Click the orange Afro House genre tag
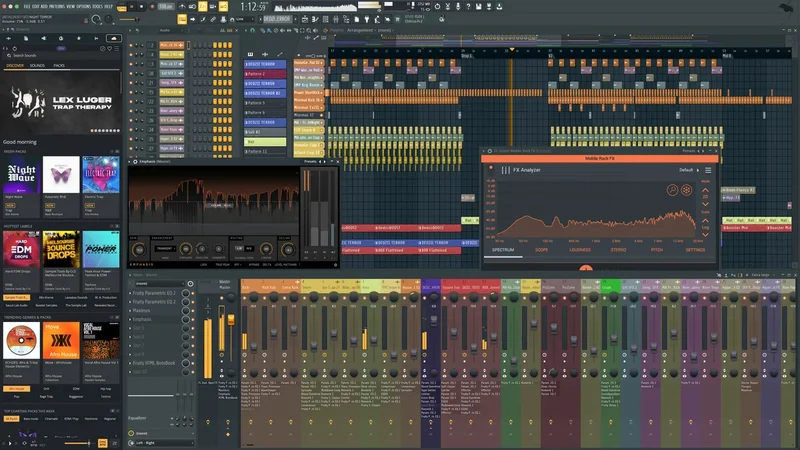This screenshot has width=800, height=450. click(x=16, y=389)
